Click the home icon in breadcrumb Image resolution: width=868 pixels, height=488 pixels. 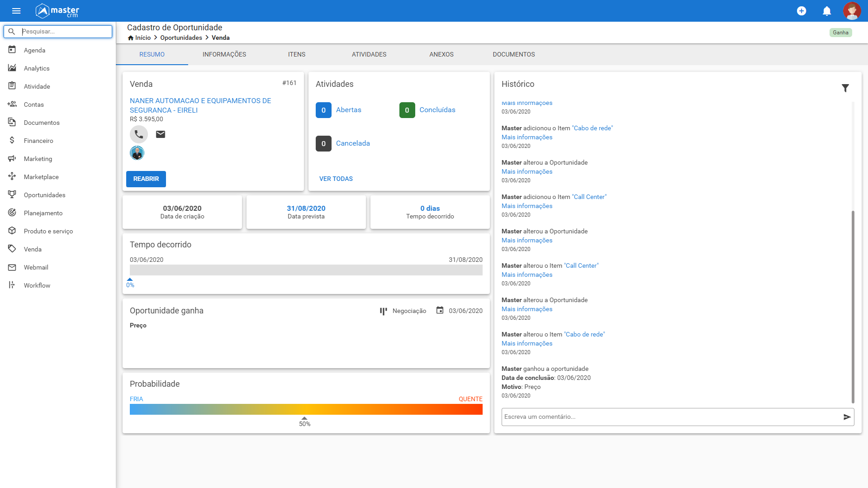[x=131, y=38]
